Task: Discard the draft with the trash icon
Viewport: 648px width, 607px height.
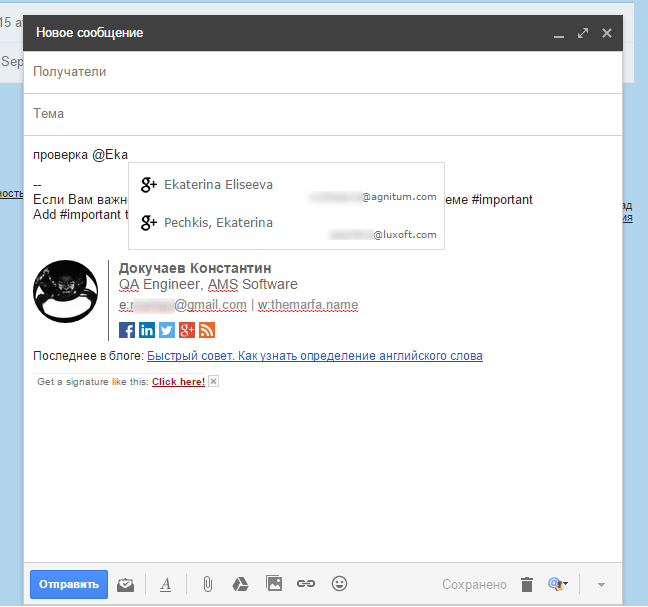Action: pos(527,584)
